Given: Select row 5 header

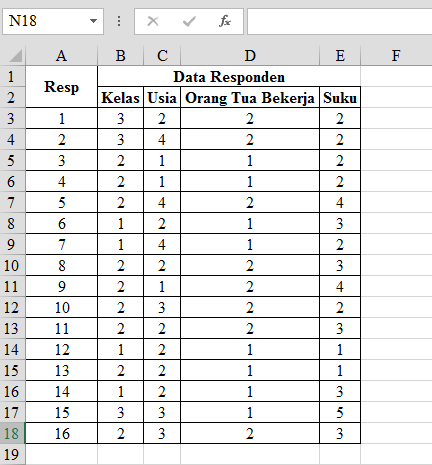Looking at the screenshot, I should [12, 160].
